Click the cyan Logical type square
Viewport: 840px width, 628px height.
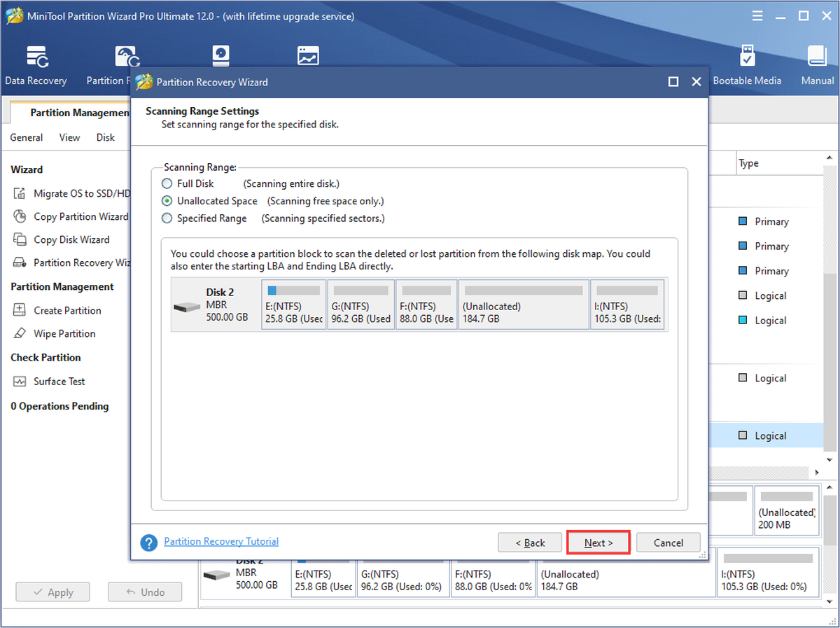click(x=743, y=320)
